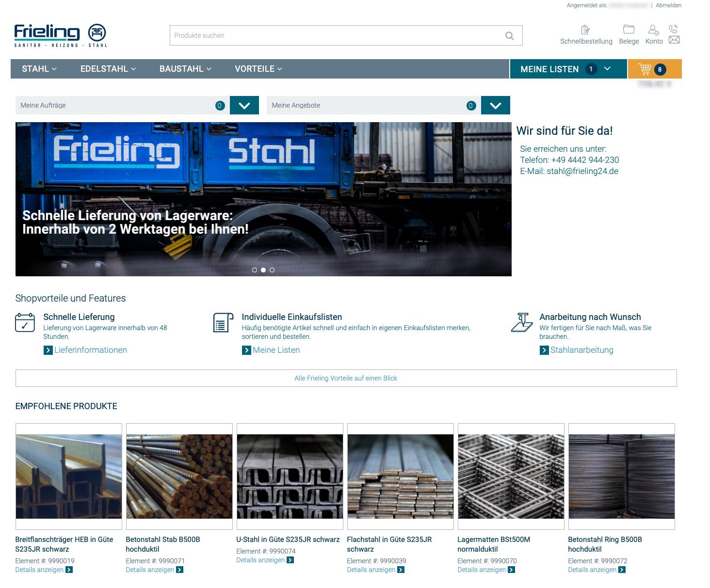Open the Lieferinformationen link
The height and width of the screenshot is (588, 710).
pos(91,350)
